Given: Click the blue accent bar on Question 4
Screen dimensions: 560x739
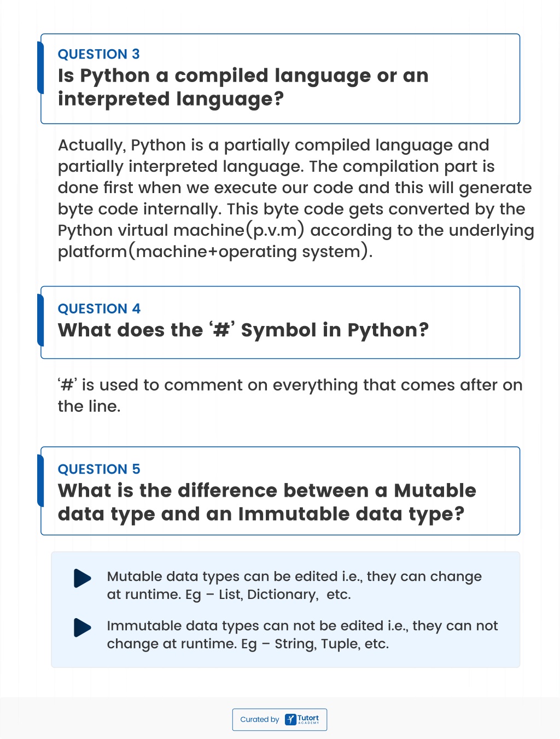Looking at the screenshot, I should tap(40, 320).
